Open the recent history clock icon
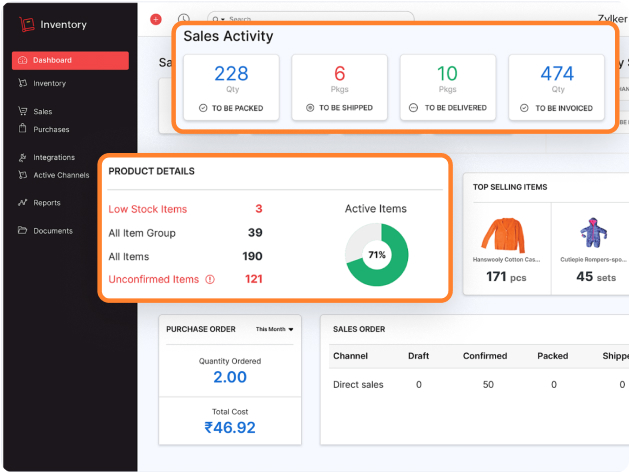629x472 pixels. [x=183, y=19]
